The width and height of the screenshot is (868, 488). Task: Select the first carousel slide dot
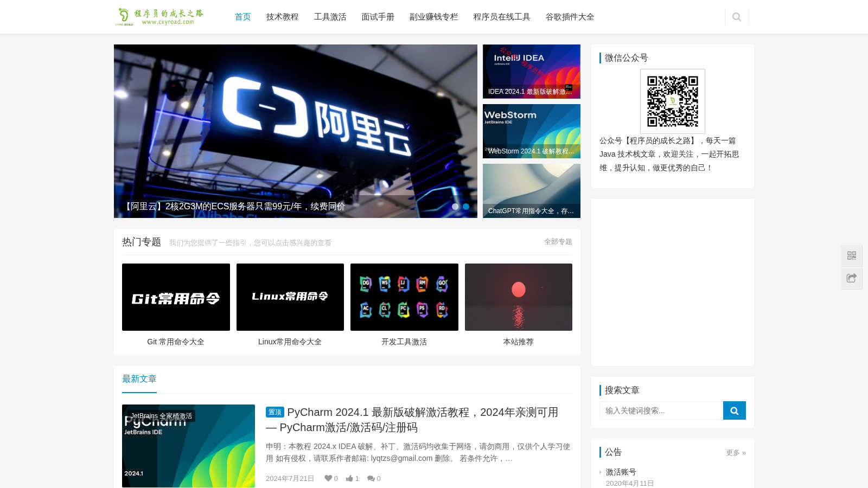[x=455, y=207]
